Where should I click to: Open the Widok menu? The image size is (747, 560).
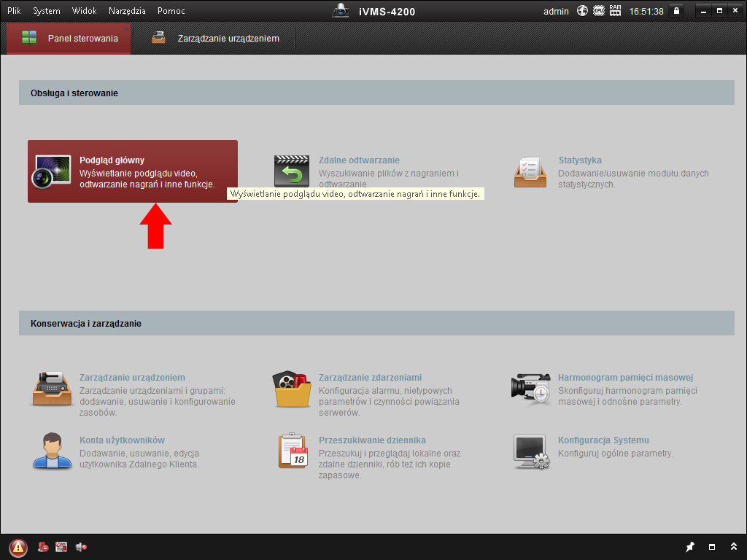tap(85, 11)
